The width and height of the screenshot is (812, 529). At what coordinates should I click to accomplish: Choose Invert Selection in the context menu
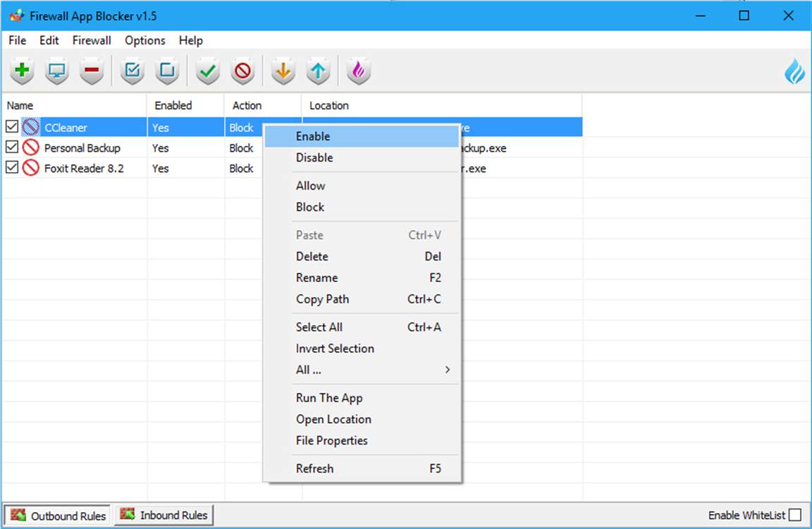[362, 348]
